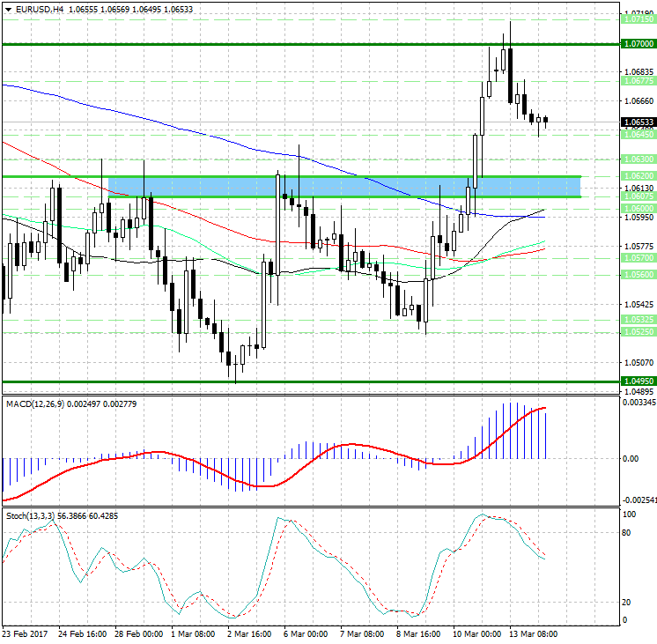Click the 1.06075 green level label
657x644 pixels.
[637, 196]
